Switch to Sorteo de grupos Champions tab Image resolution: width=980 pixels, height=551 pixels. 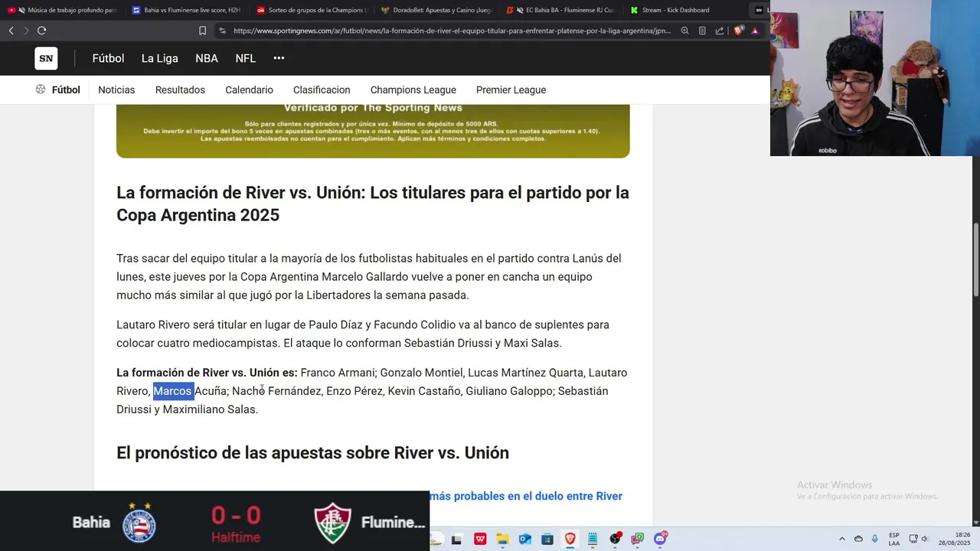point(312,10)
